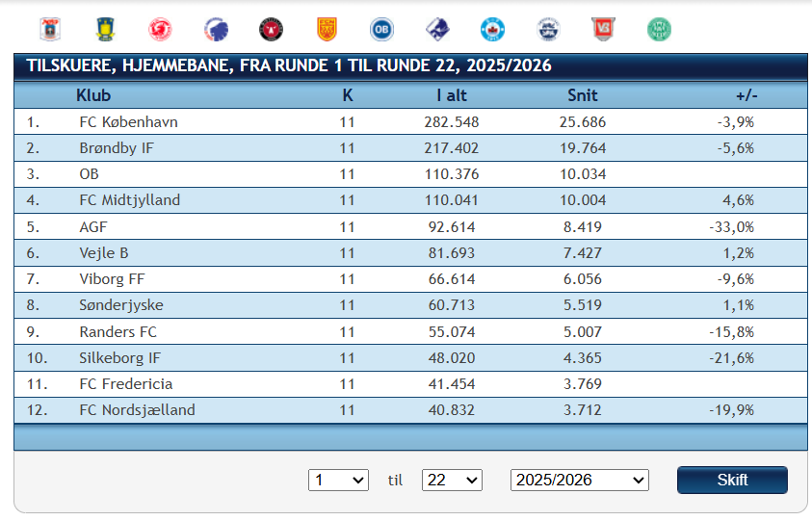Click the Vejle B red shield logo

pyautogui.click(x=603, y=29)
